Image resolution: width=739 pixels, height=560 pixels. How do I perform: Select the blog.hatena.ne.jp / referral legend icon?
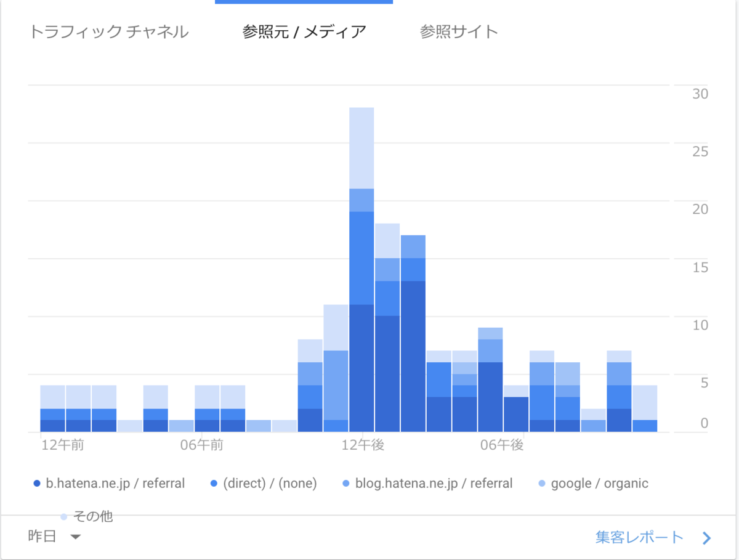(345, 484)
